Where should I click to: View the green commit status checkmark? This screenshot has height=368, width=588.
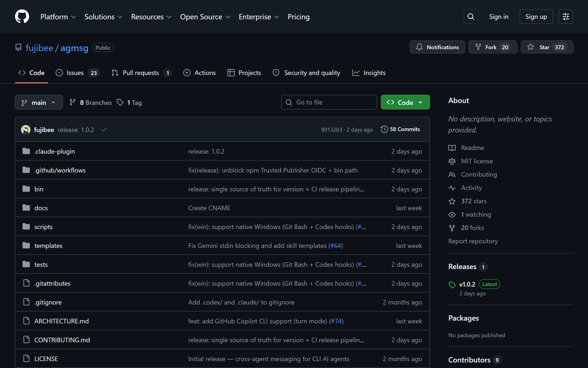[x=104, y=130]
